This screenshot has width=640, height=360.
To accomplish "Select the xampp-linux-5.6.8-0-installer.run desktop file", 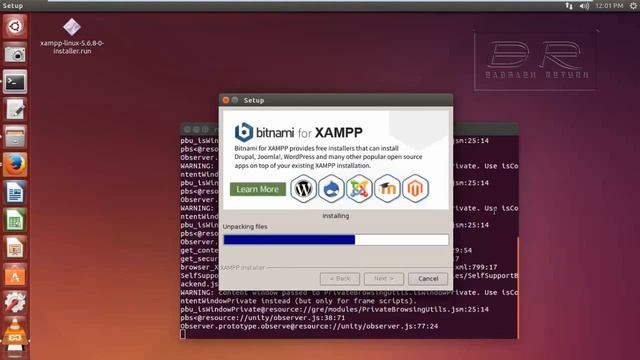I will coord(72,37).
